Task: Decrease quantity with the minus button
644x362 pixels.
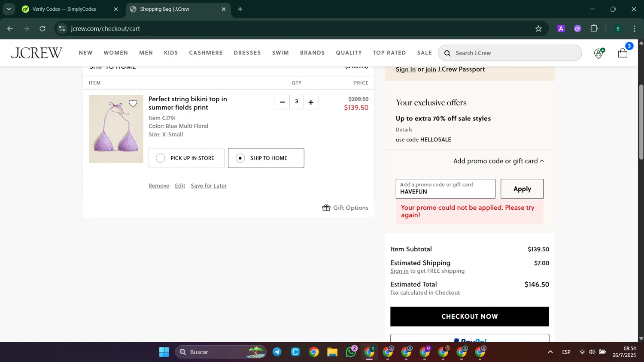Action: 282,102
